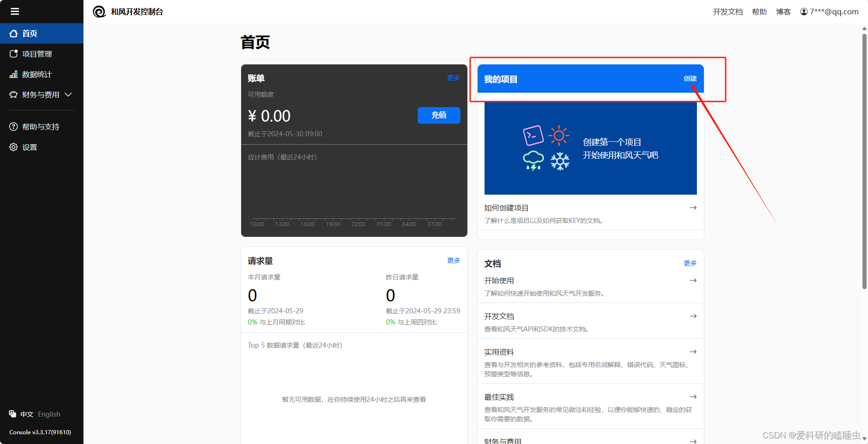Image resolution: width=868 pixels, height=444 pixels.
Task: Open 开发文档 in top navigation
Action: (728, 12)
